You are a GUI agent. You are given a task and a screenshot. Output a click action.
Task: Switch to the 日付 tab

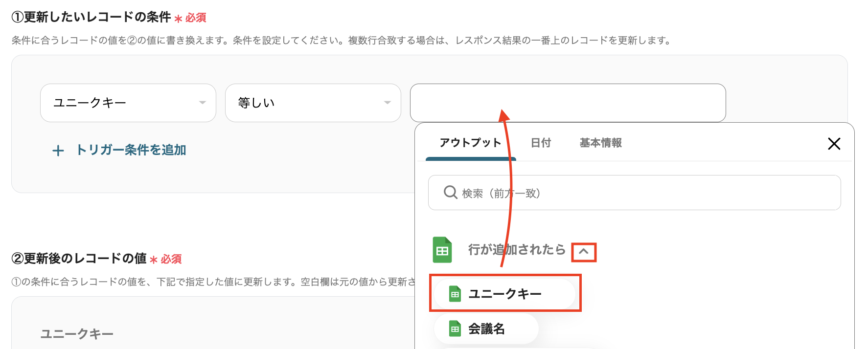click(x=541, y=143)
